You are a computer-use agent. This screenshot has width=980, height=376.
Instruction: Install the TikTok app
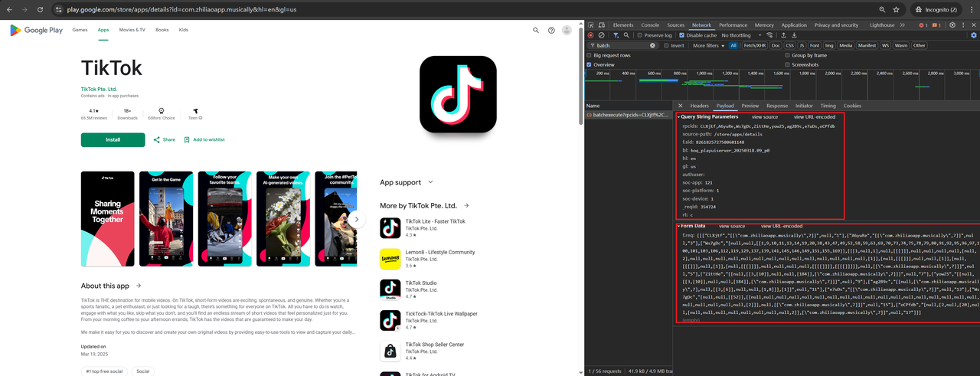click(113, 139)
